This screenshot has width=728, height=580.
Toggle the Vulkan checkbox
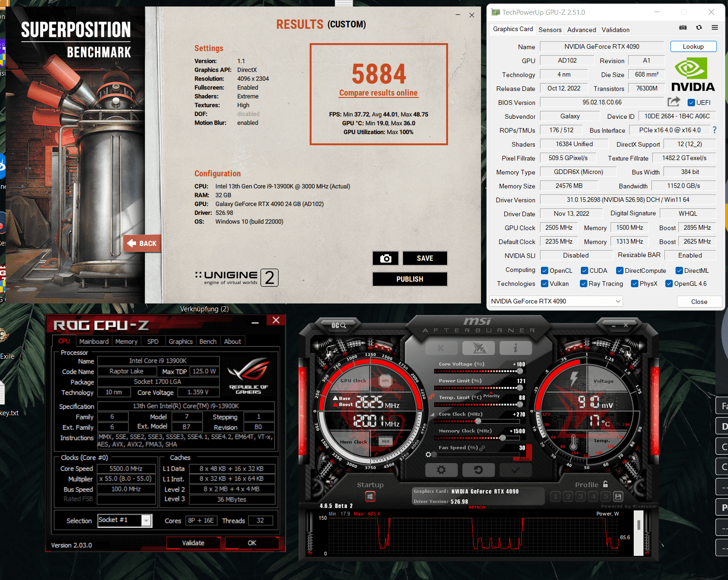point(545,284)
